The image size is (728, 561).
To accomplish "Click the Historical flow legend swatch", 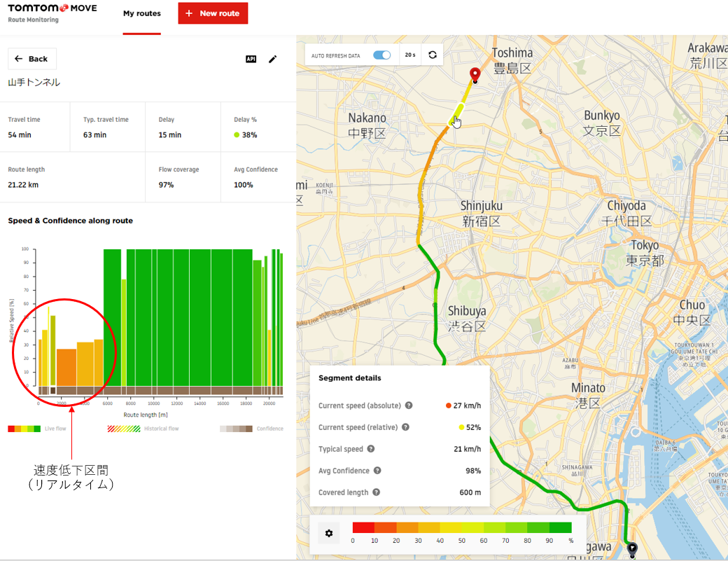I will pyautogui.click(x=123, y=429).
